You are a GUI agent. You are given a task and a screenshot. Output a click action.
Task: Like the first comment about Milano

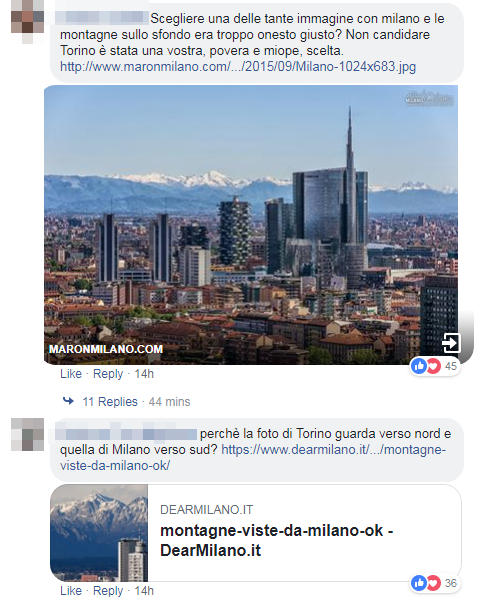click(71, 374)
